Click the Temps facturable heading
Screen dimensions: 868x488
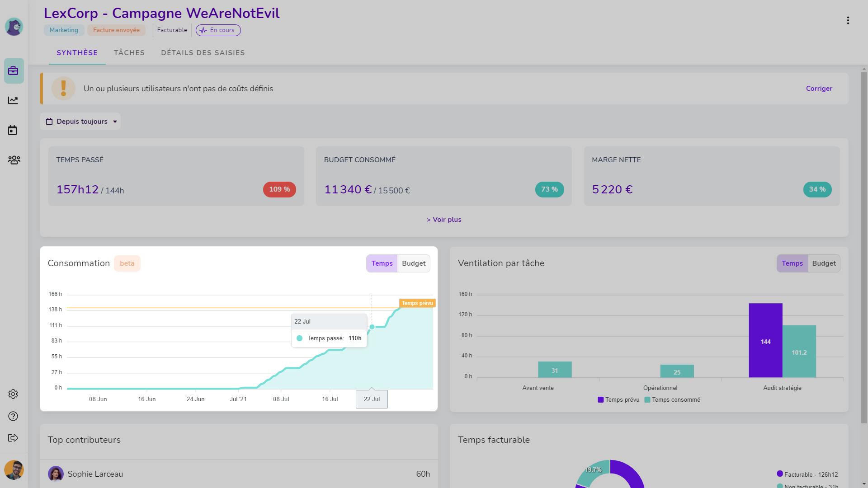(494, 440)
